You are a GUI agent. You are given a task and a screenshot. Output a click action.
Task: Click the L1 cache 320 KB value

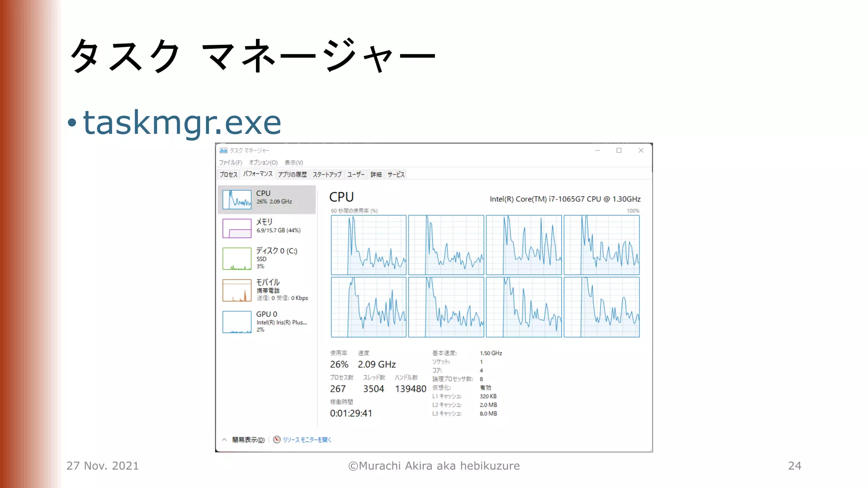488,396
